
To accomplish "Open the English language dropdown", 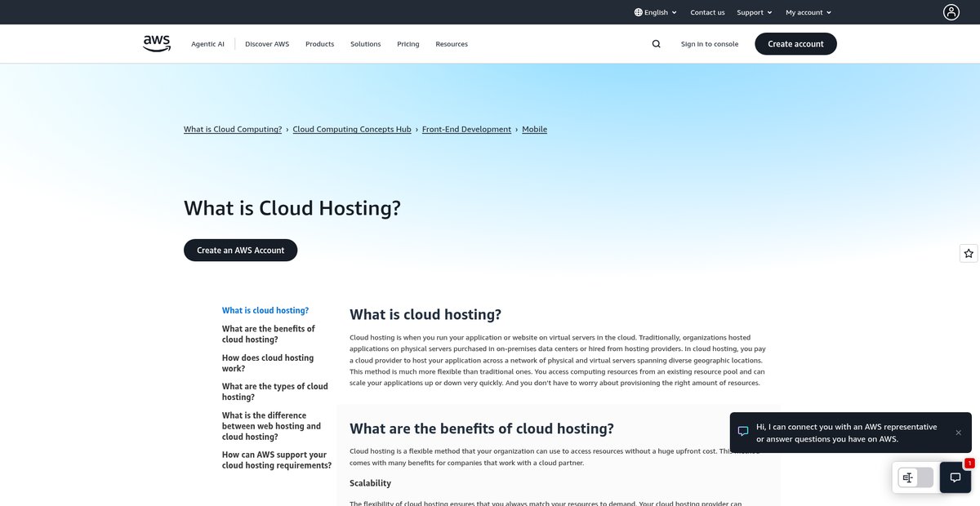I will (x=656, y=12).
